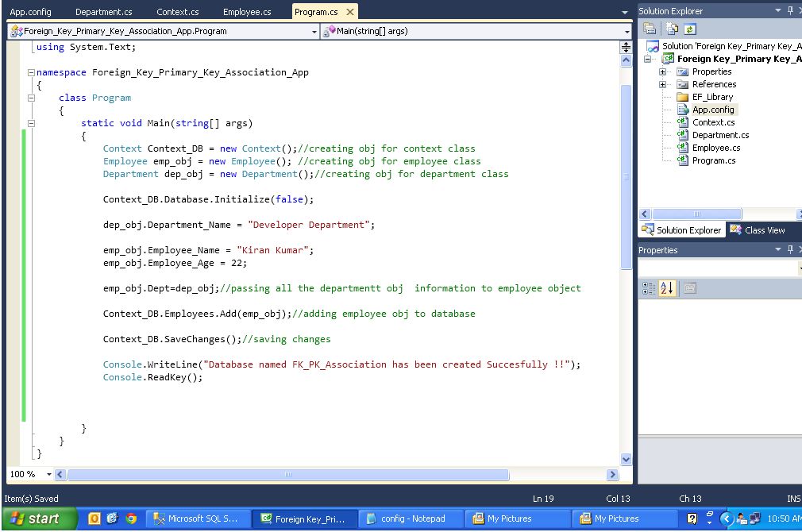Switch to the App.config editor tab
Viewport: 802px width, 532px height.
31,12
